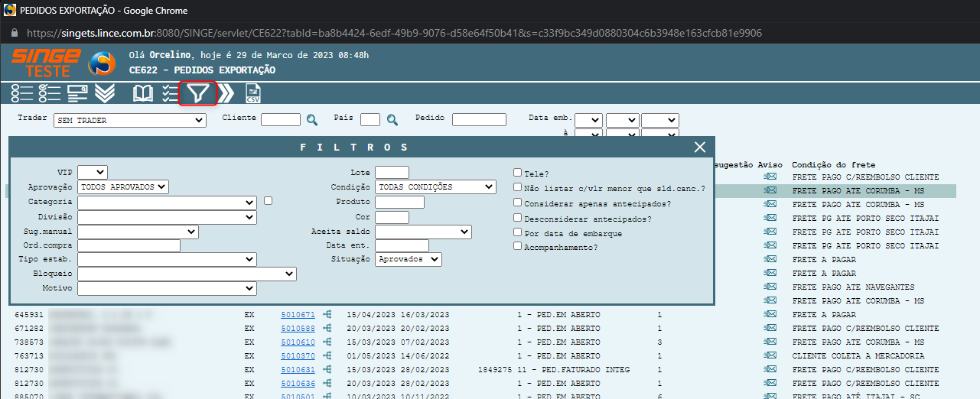Tick Desconsiderar antecipados? checkbox
This screenshot has width=980, height=399.
click(x=518, y=217)
